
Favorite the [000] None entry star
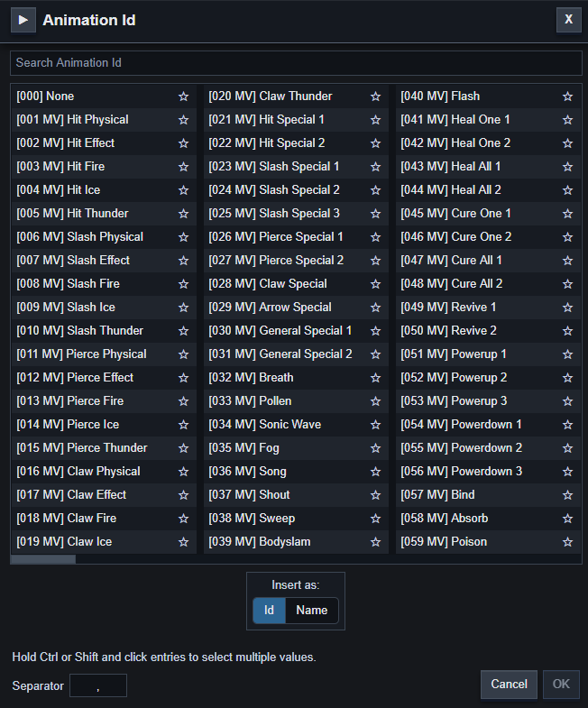pyautogui.click(x=183, y=97)
